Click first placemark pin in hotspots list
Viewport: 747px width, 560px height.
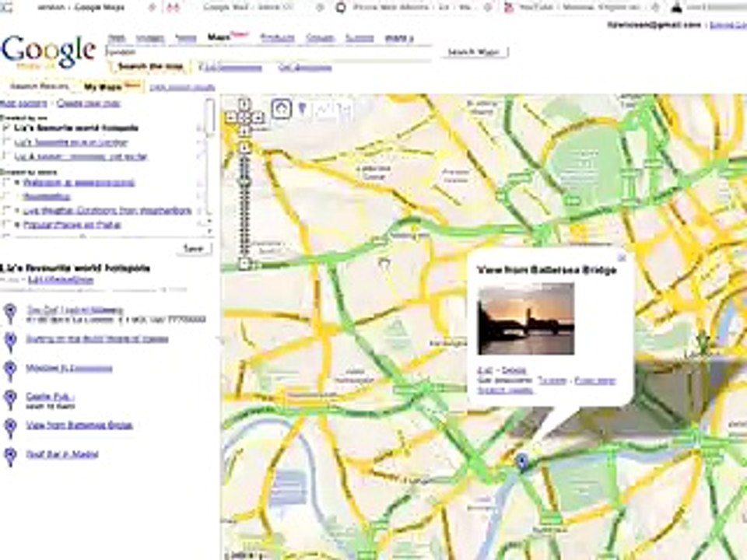click(x=10, y=313)
